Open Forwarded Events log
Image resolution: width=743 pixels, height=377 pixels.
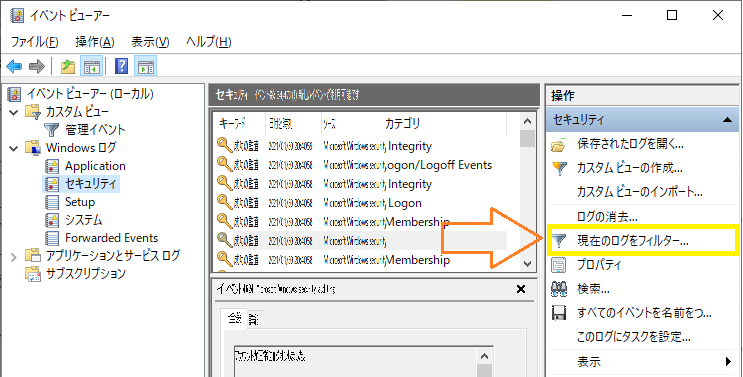pyautogui.click(x=111, y=238)
